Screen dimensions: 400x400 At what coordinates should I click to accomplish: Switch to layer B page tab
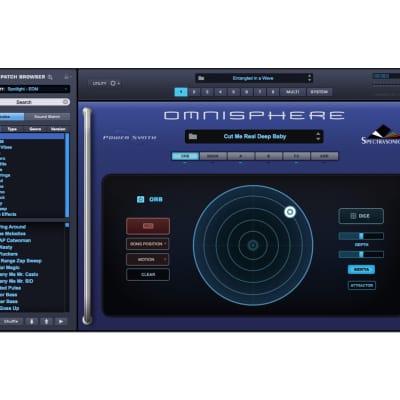[269, 156]
